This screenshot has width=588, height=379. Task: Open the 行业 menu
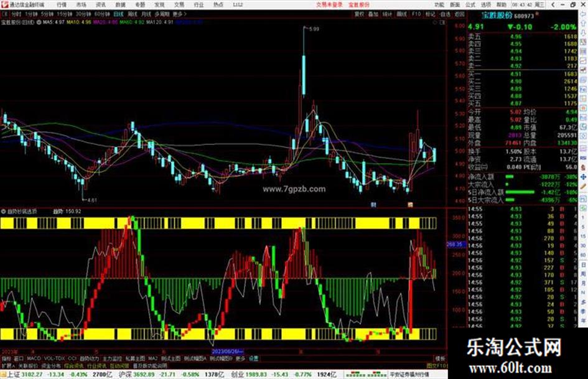click(198, 5)
